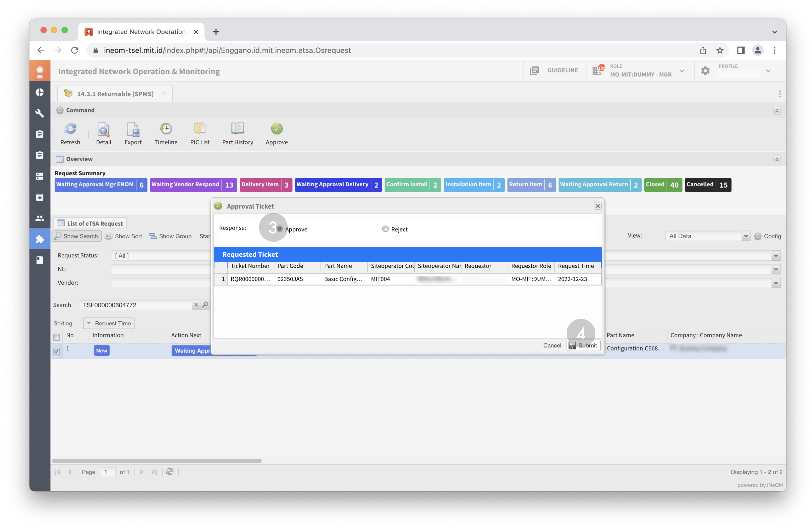This screenshot has width=812, height=529.
Task: Filter by Waiting Vendor Respond status
Action: [193, 185]
